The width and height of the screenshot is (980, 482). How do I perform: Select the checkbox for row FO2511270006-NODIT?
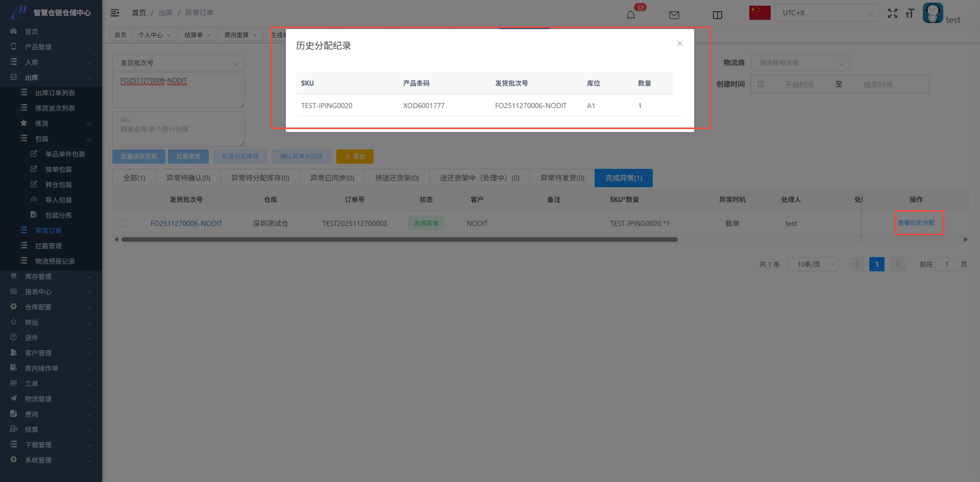coord(123,223)
